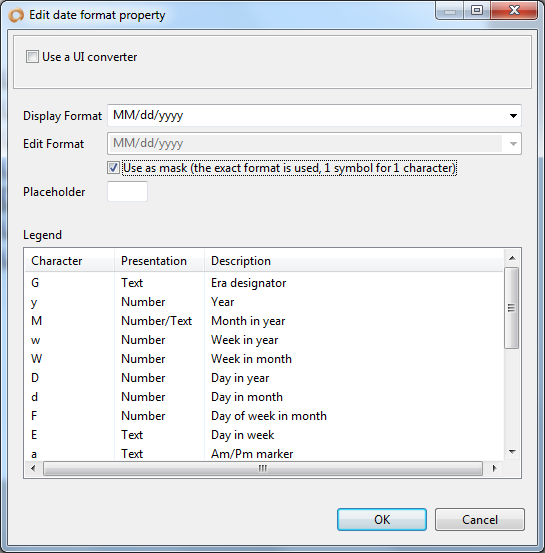The width and height of the screenshot is (545, 553).
Task: Maximize the dialog window
Action: tap(477, 11)
